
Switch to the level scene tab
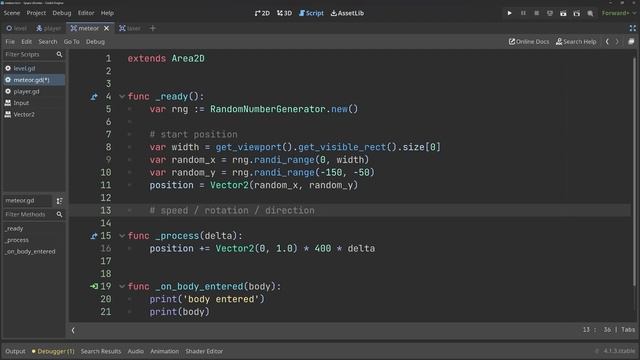point(16,28)
